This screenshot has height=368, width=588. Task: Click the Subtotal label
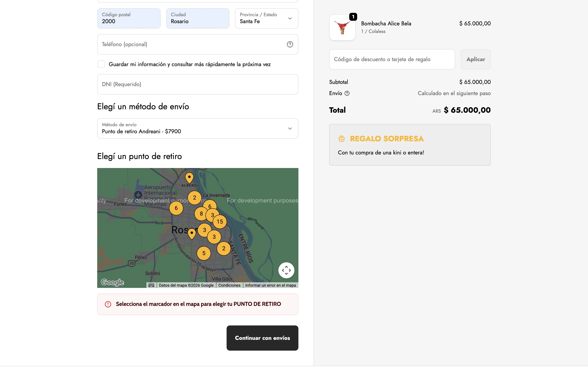(338, 82)
